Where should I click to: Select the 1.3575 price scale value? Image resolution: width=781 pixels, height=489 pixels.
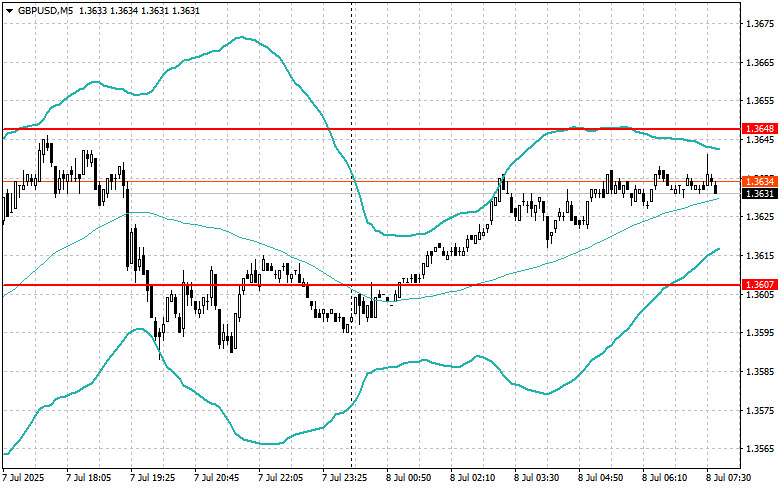(760, 411)
